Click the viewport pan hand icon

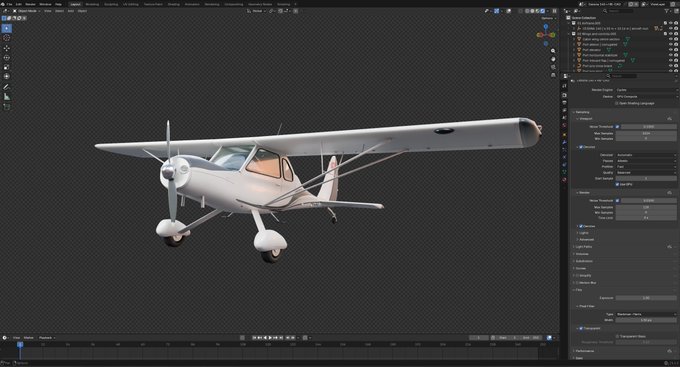[x=553, y=59]
